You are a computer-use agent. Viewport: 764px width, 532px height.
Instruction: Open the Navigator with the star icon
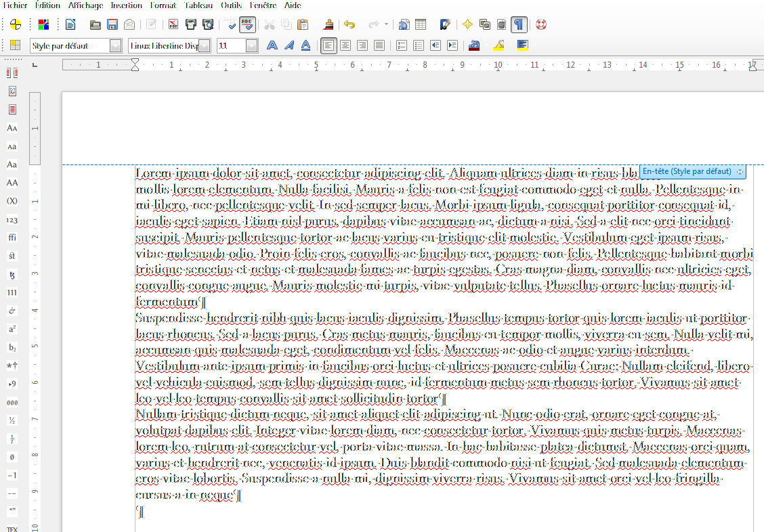[467, 25]
